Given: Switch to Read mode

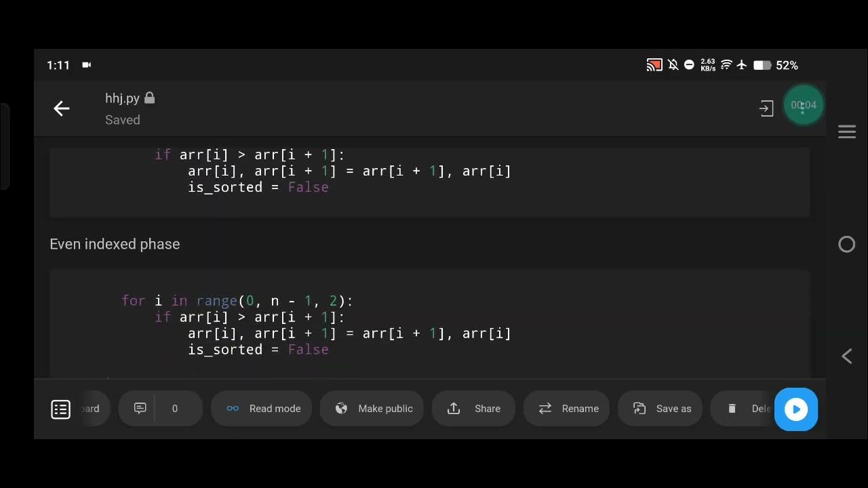Looking at the screenshot, I should [x=261, y=409].
